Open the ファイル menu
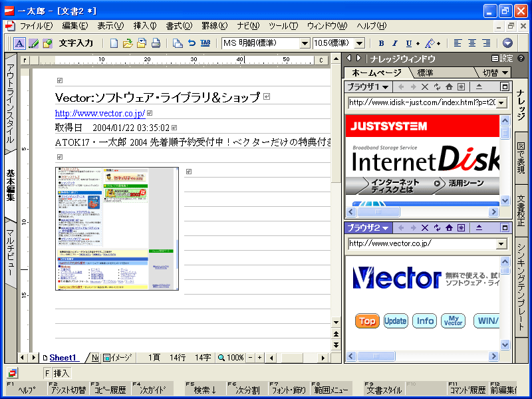 tap(37, 26)
